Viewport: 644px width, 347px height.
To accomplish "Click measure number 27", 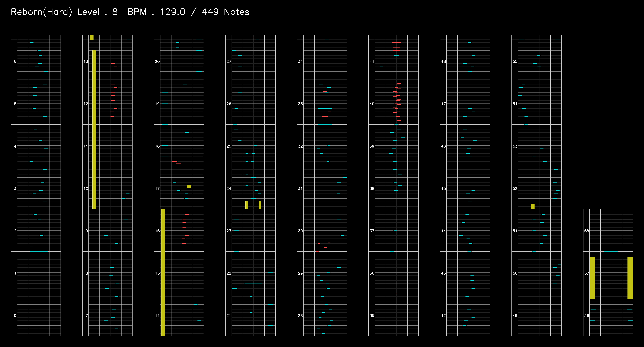I will click(229, 61).
